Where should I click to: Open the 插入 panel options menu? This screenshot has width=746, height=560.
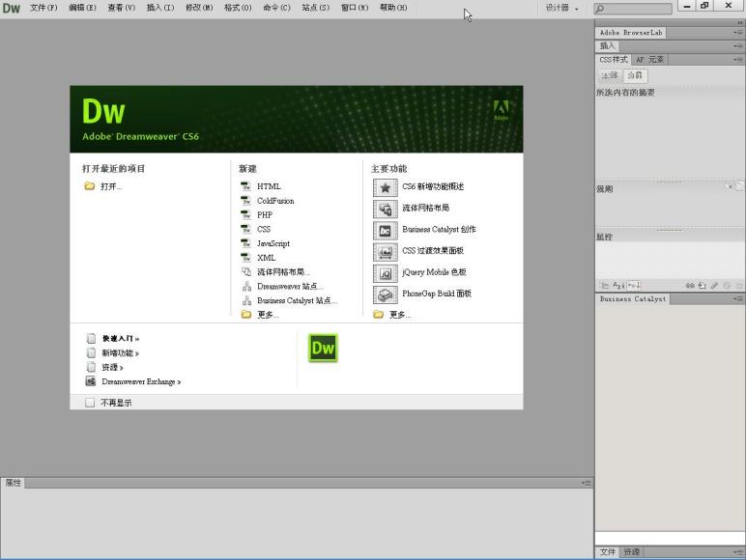[x=738, y=45]
